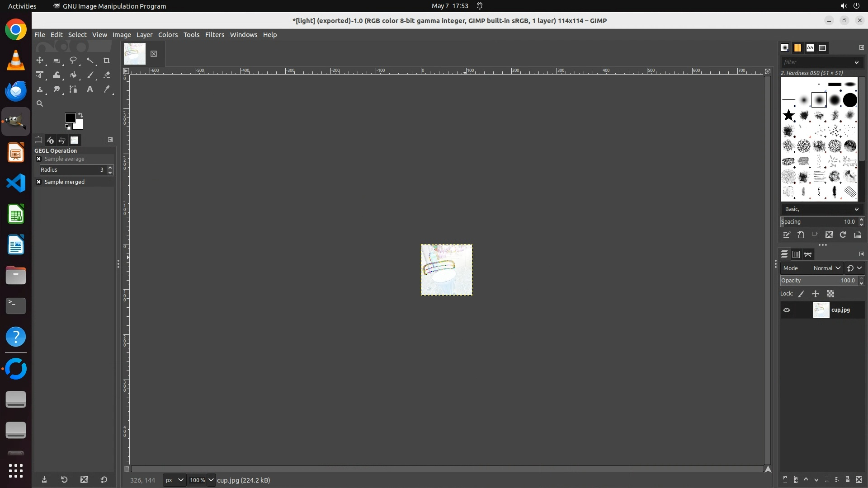Screen dimensions: 868x488
Task: Pick the Eraser tool
Action: pos(107,75)
